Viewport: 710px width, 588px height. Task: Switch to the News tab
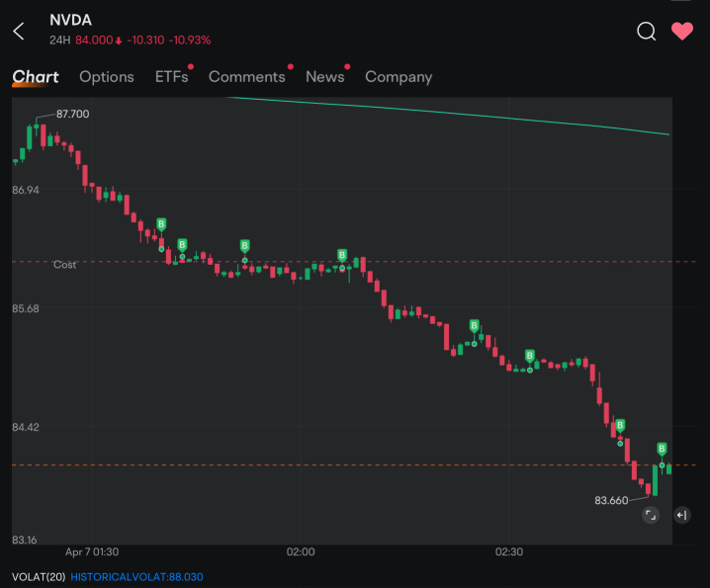(325, 77)
